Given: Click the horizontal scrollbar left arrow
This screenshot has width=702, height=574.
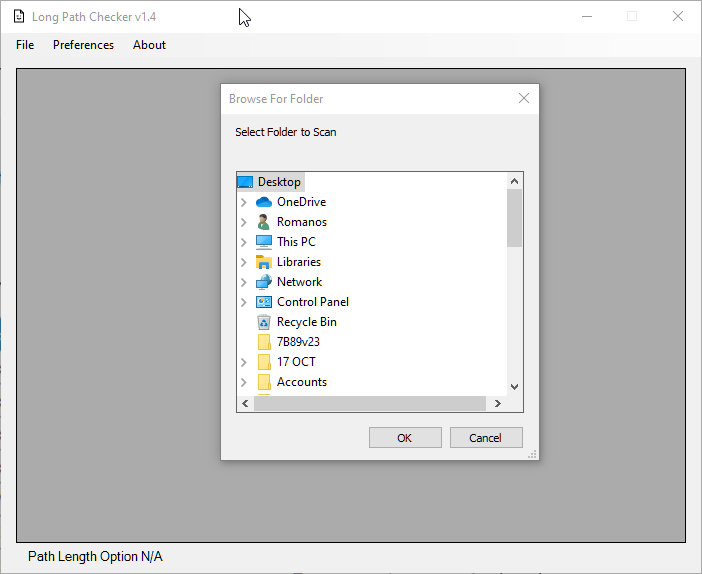Looking at the screenshot, I should point(245,403).
